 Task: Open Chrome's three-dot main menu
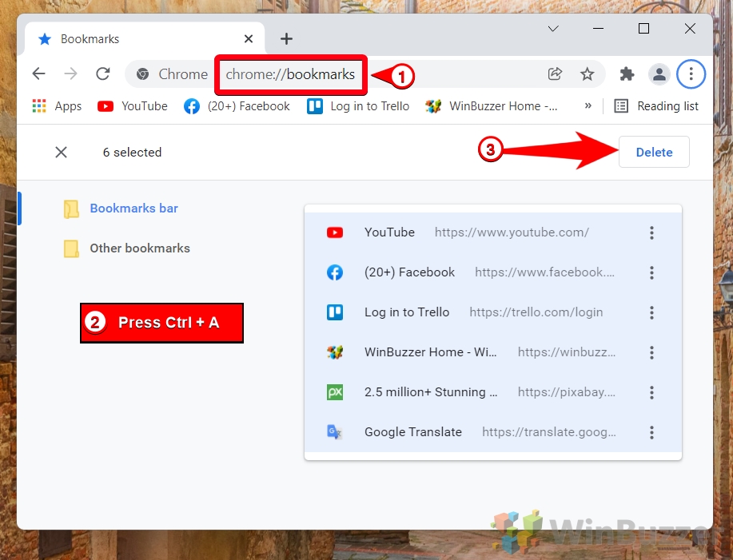pyautogui.click(x=691, y=73)
